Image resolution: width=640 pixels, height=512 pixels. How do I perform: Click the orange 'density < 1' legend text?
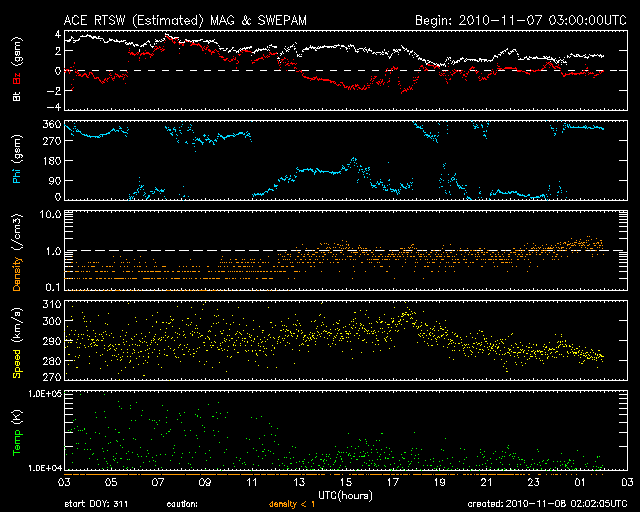coord(292,504)
